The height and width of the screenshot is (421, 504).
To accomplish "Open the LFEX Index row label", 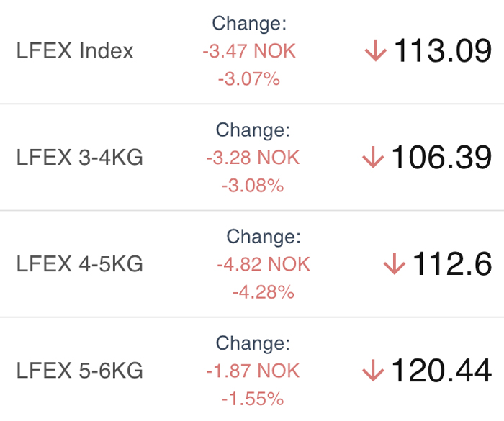I will point(75,51).
